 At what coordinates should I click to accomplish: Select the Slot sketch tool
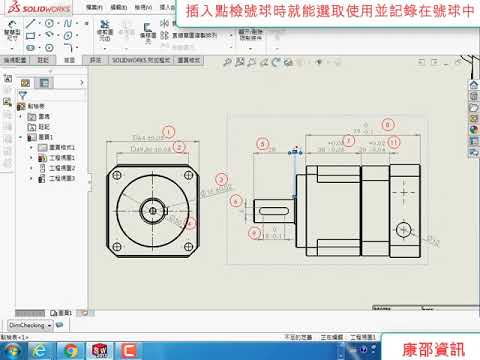(x=30, y=48)
